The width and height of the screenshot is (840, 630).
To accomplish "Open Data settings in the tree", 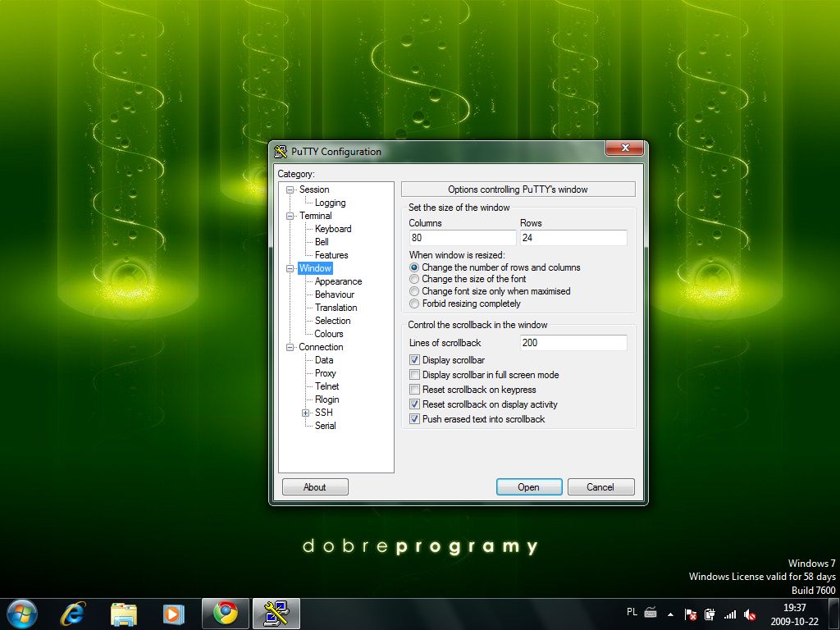I will tap(323, 360).
